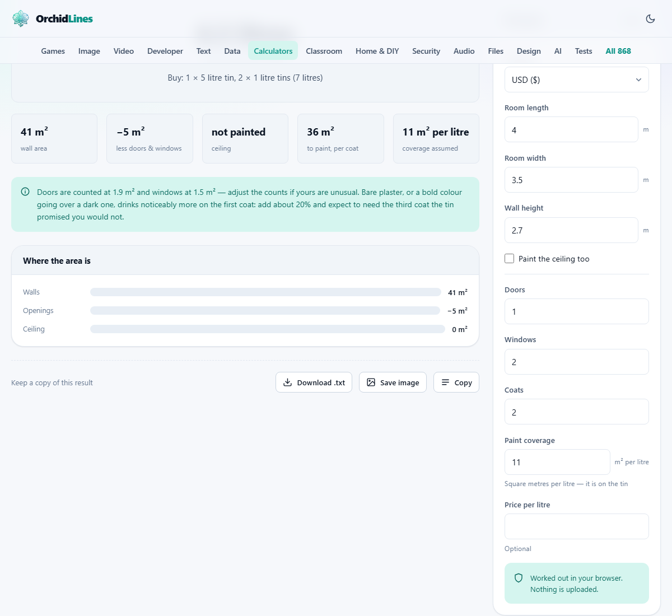Click the Openings area bar
This screenshot has width=672, height=616.
pyautogui.click(x=265, y=310)
